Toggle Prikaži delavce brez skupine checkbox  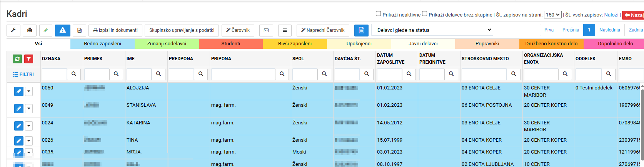(x=425, y=13)
